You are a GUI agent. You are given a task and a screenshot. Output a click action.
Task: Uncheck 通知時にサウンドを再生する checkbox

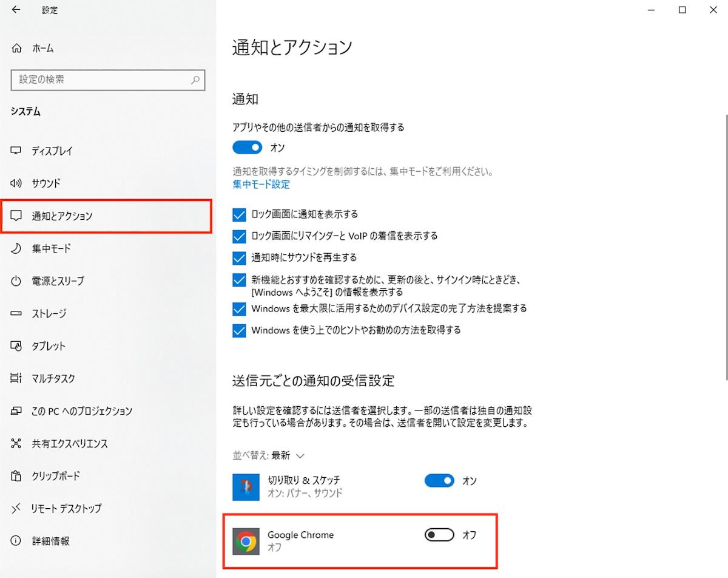pos(239,257)
